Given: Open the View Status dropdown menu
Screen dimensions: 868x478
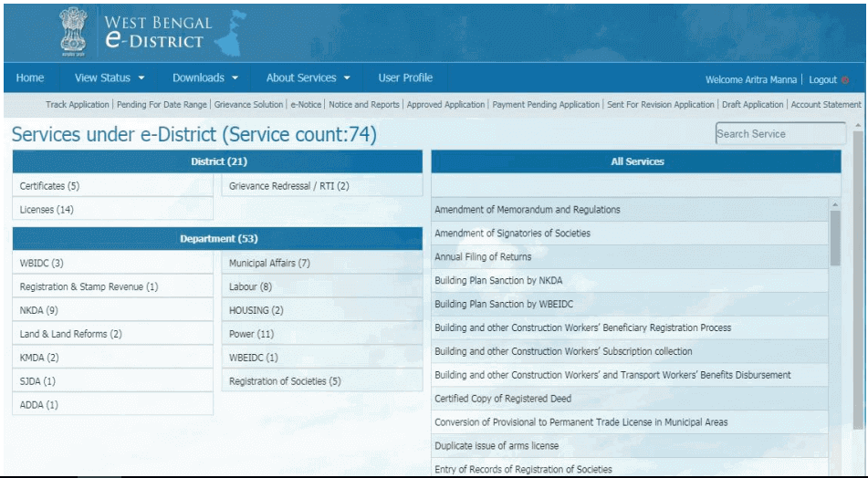Looking at the screenshot, I should [x=109, y=78].
